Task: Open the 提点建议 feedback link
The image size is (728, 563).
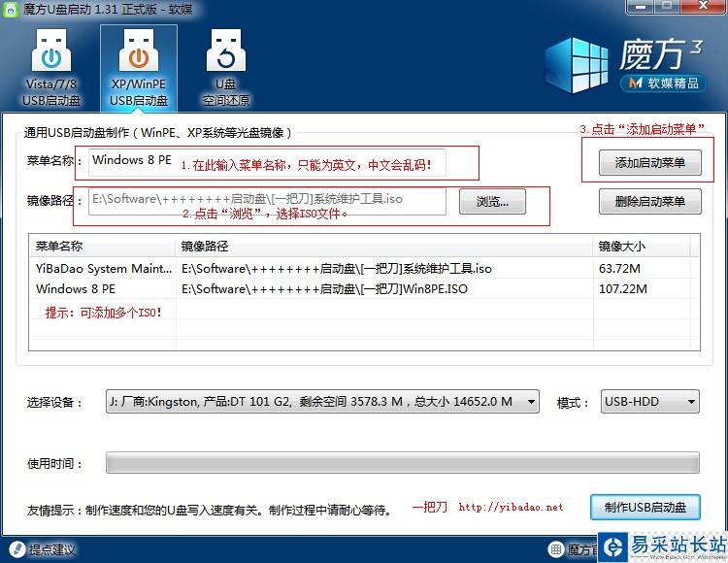Action: [x=51, y=550]
